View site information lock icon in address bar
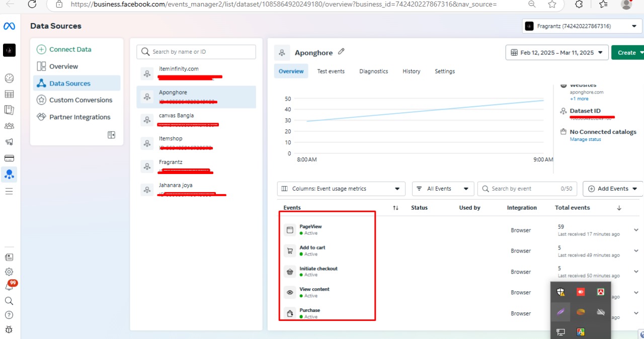The image size is (644, 339). click(59, 4)
